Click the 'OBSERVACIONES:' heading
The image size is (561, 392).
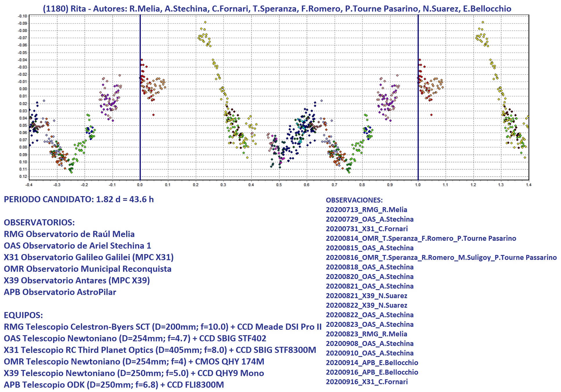click(x=354, y=200)
